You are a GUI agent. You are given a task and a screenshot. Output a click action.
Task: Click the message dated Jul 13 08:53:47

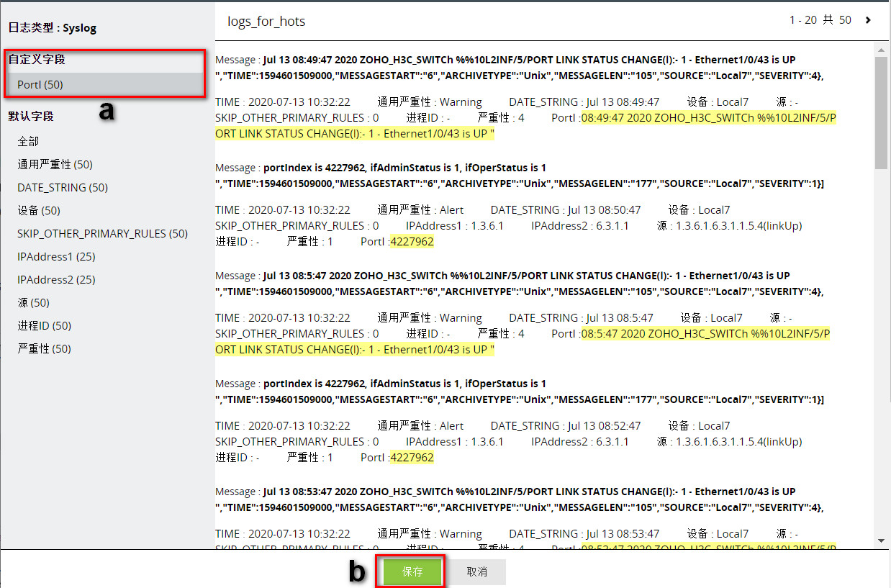[520, 499]
